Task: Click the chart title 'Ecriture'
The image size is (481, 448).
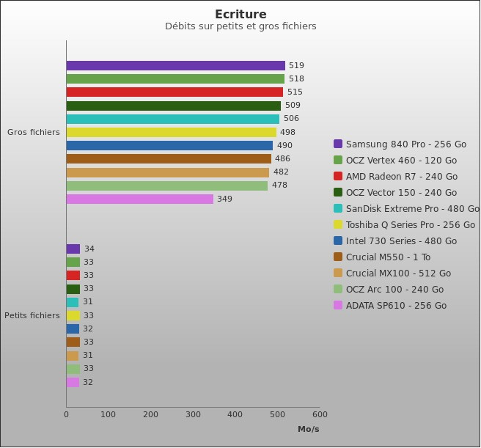Action: click(240, 14)
